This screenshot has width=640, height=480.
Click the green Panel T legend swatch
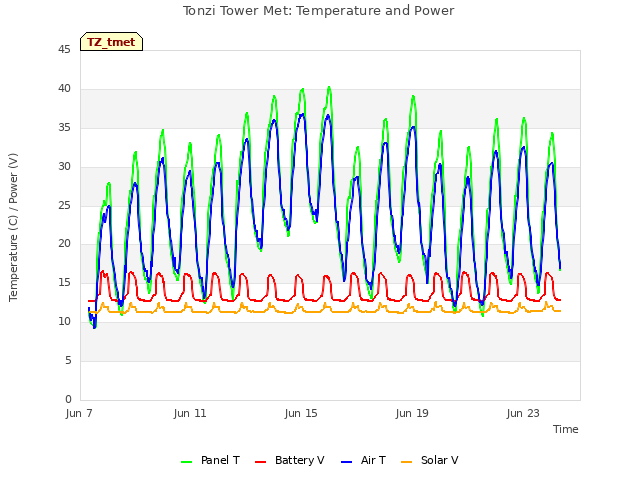pos(187,462)
